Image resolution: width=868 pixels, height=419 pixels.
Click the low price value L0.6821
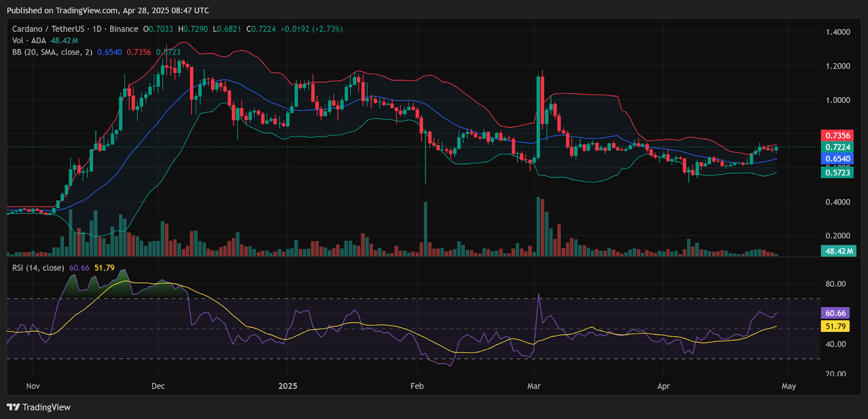pyautogui.click(x=227, y=29)
